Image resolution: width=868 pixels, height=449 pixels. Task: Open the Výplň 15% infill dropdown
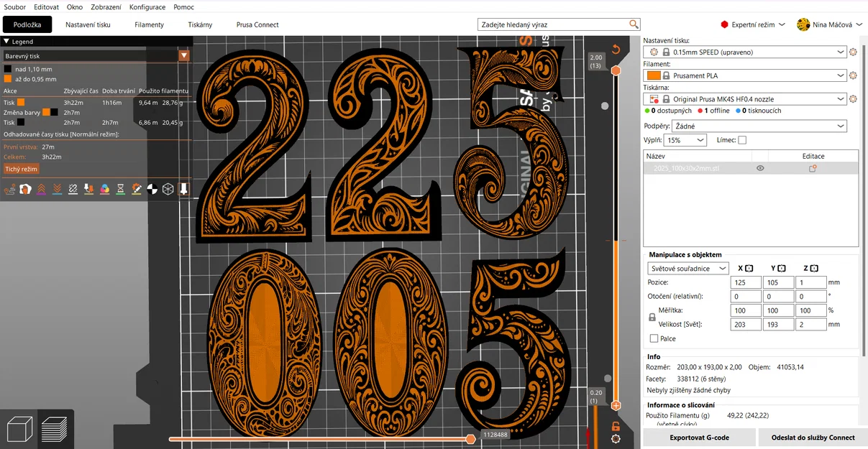[x=685, y=140]
